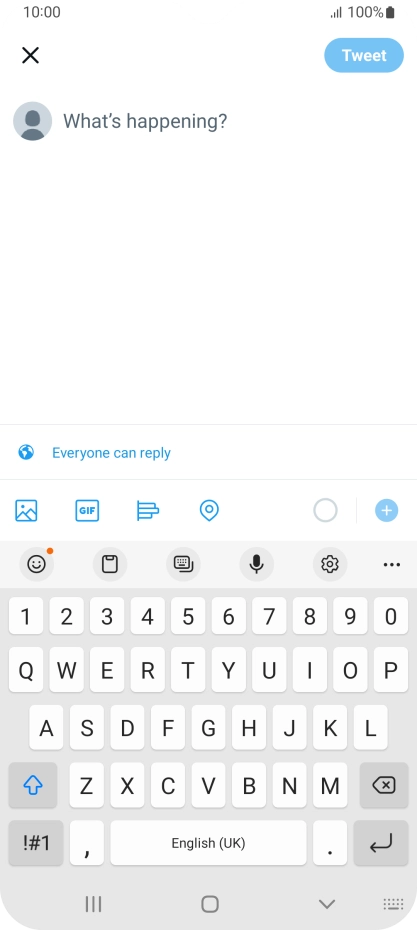Close the tweet composer

[30, 55]
